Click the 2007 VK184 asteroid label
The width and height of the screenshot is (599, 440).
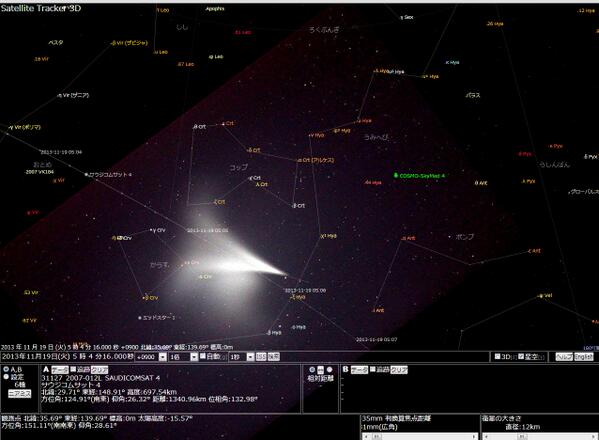pos(39,172)
